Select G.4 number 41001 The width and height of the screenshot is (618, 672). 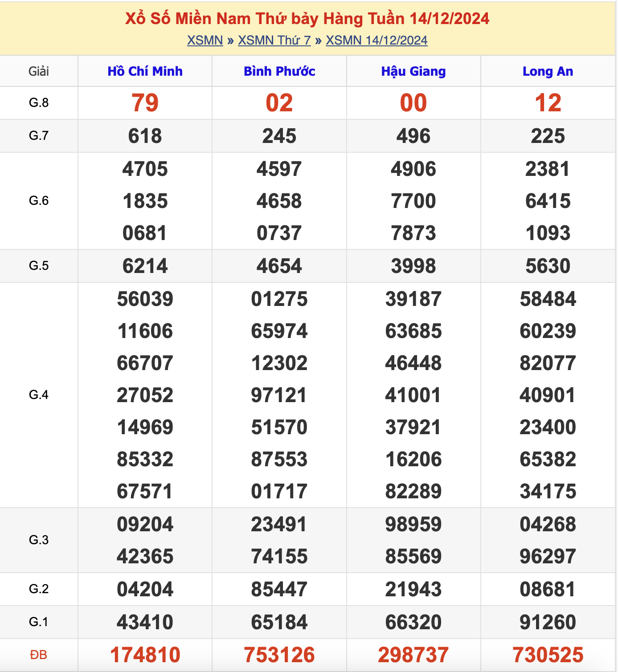coord(413,395)
